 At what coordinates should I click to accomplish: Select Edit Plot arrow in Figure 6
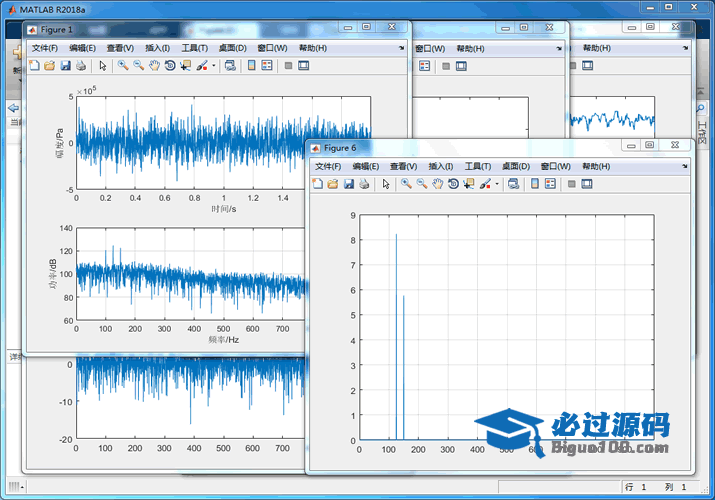coord(386,184)
